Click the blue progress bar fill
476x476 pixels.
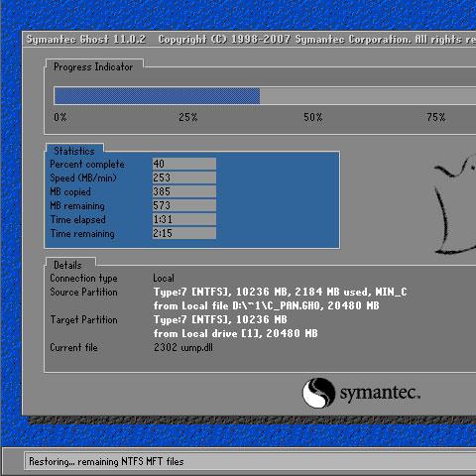click(x=157, y=96)
